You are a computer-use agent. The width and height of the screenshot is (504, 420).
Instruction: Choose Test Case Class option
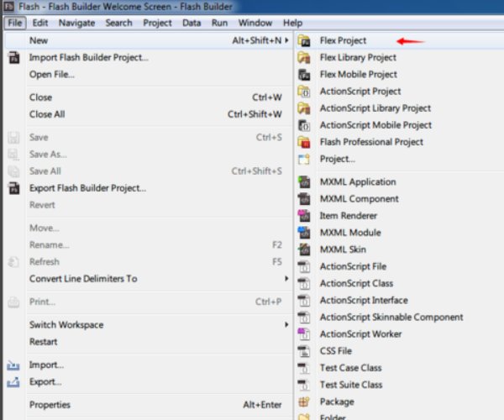click(x=350, y=368)
